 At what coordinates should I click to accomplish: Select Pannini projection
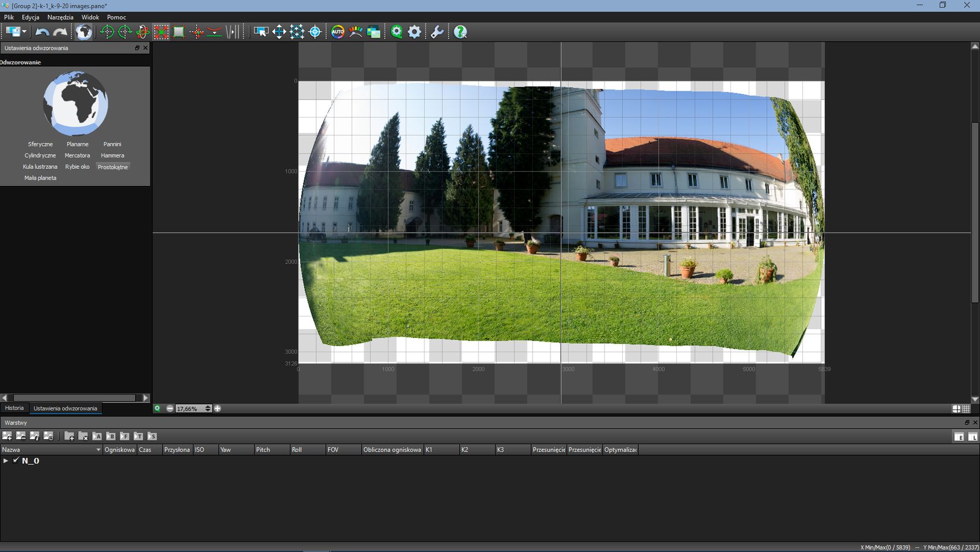[112, 144]
